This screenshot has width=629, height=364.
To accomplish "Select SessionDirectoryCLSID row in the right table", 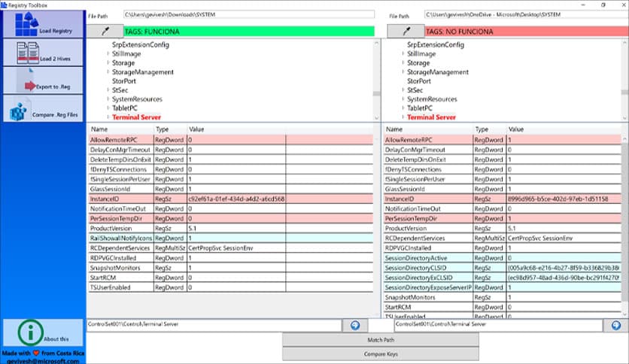I will [503, 268].
